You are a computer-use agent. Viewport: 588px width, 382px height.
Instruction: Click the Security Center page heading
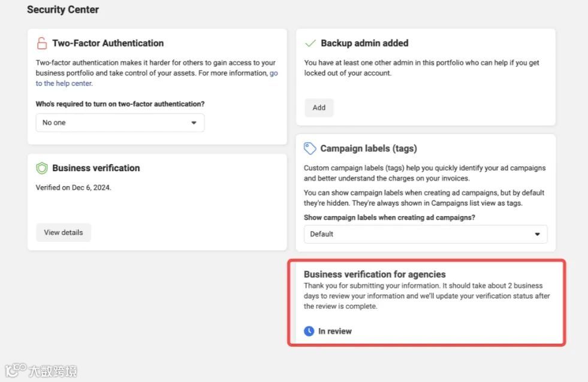tap(63, 10)
